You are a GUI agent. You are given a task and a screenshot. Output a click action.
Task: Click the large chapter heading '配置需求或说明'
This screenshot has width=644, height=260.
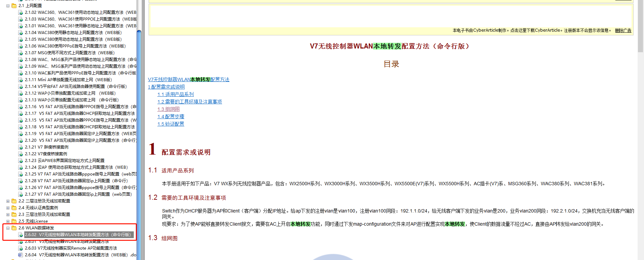[x=186, y=152]
